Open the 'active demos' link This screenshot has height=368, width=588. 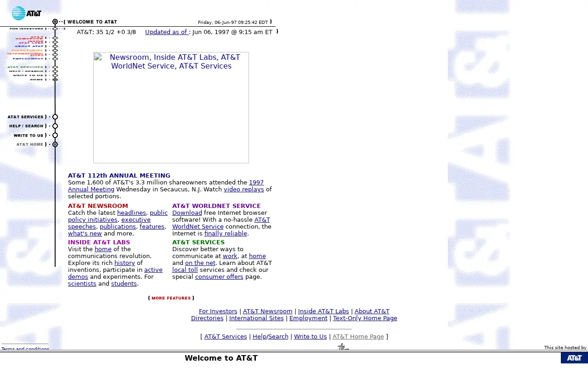(x=115, y=273)
